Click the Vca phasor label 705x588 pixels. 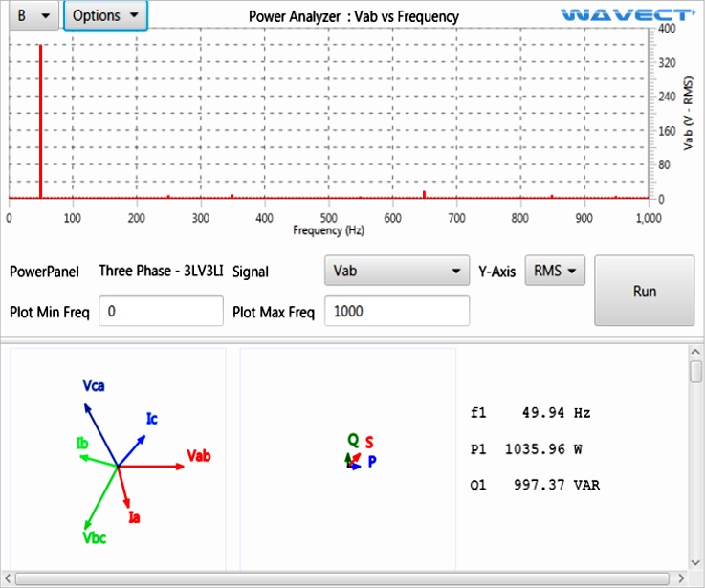pyautogui.click(x=94, y=385)
